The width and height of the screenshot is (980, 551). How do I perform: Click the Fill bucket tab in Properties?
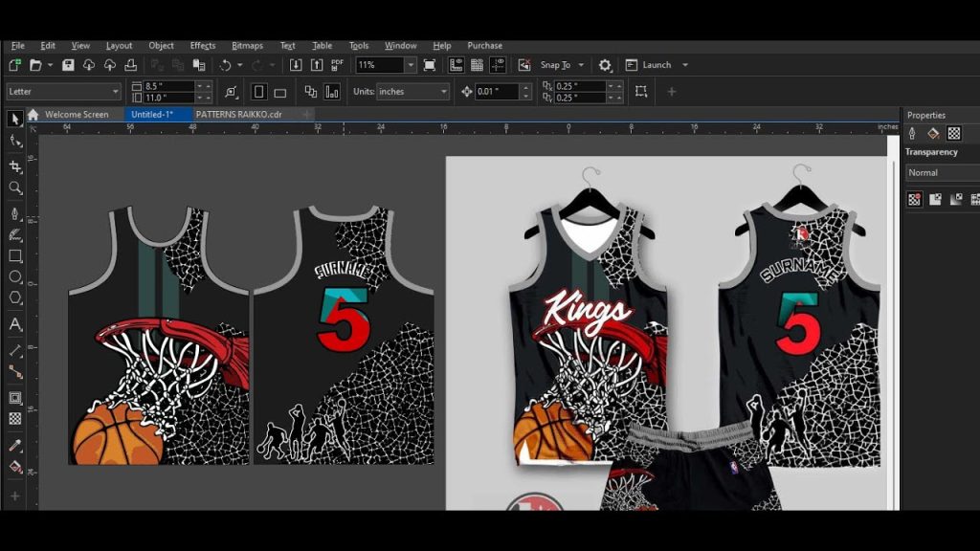[933, 133]
